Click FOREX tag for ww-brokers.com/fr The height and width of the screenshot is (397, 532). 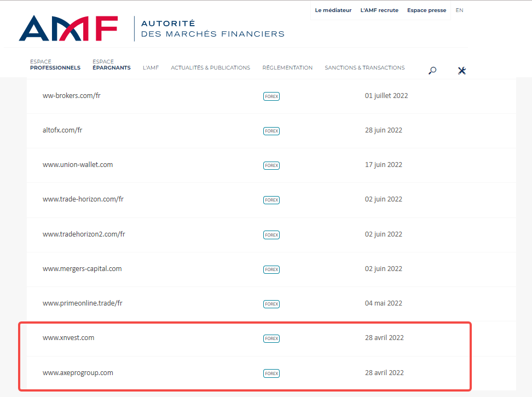click(271, 96)
